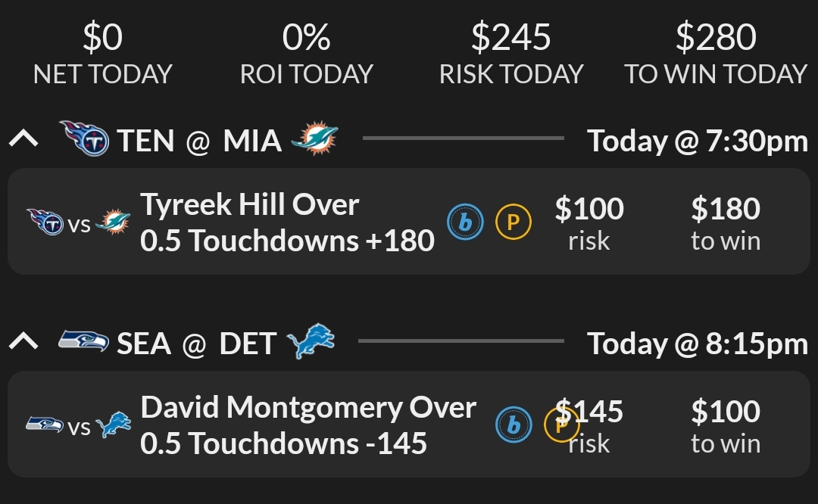Click the Today @ 7:30pm game time

coord(698,140)
